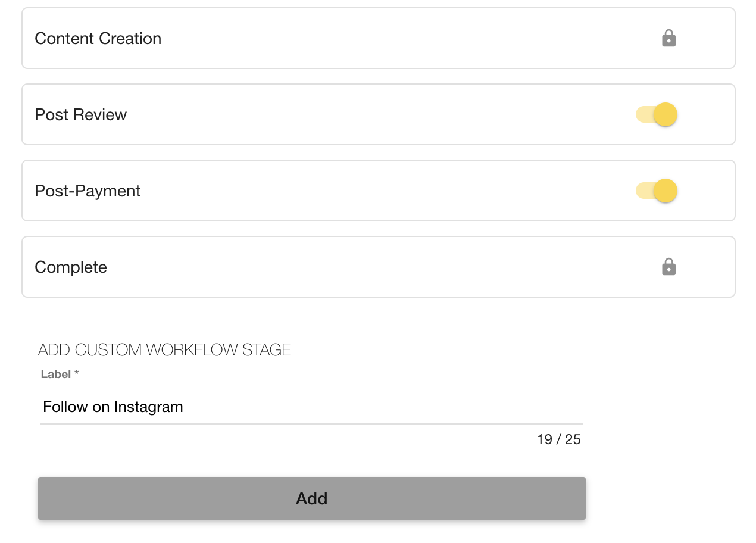This screenshot has height=543, width=756.
Task: Select the Content Creation stage row
Action: coord(379,38)
